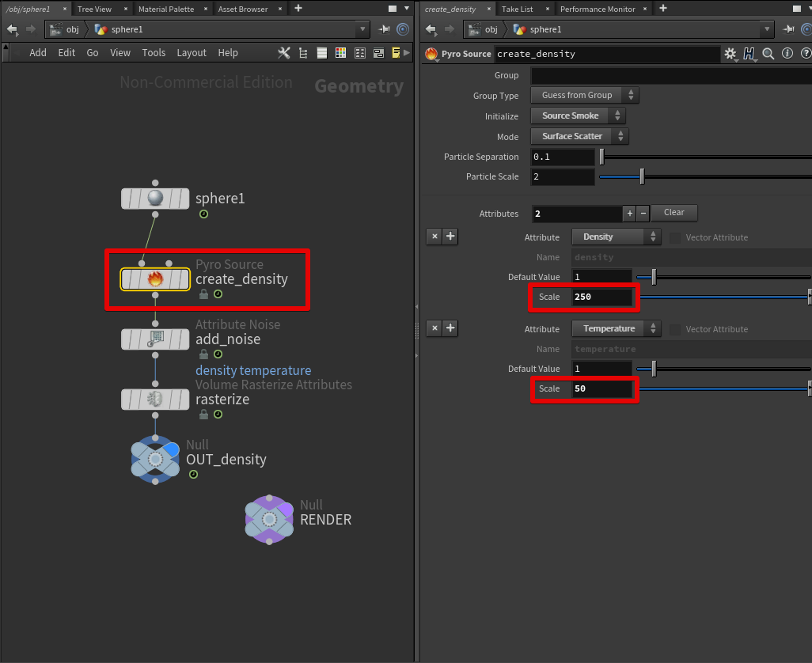This screenshot has height=663, width=812.
Task: Click the Particle Separation value field
Action: (x=562, y=157)
